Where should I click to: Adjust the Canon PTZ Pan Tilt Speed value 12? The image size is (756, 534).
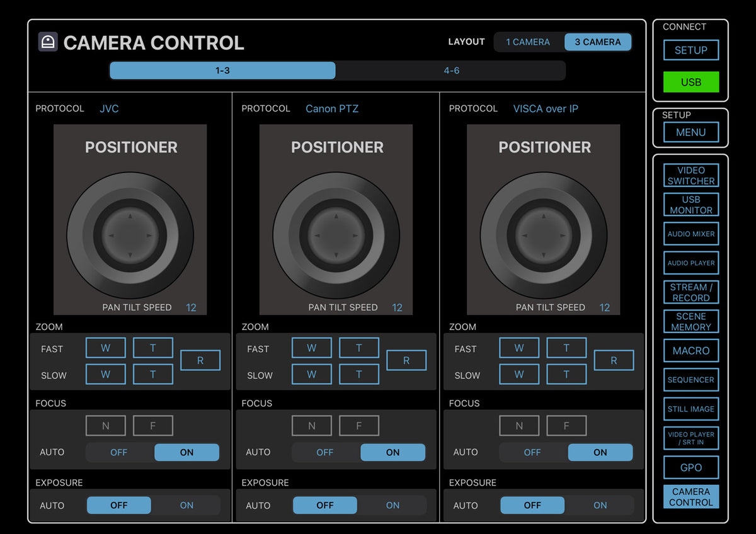click(x=397, y=307)
